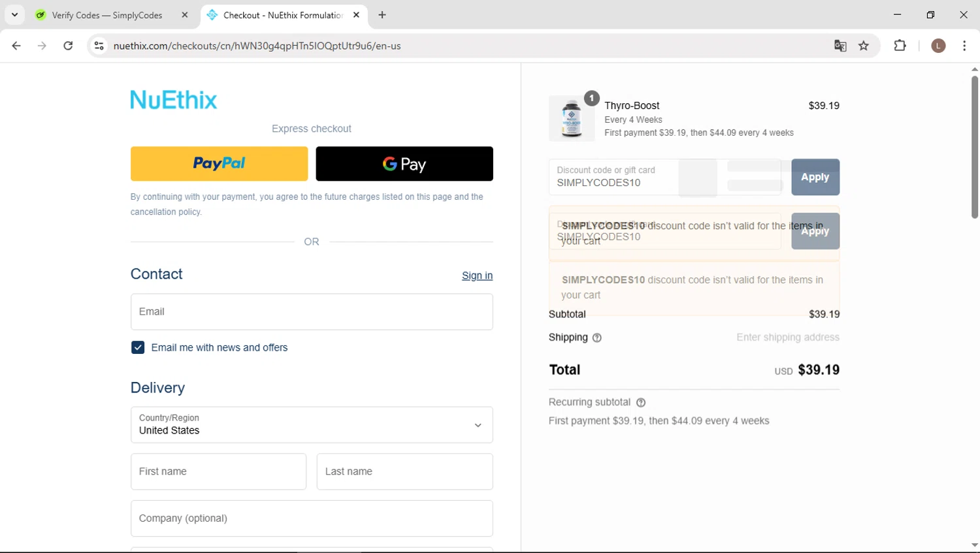Viewport: 980px width, 553px height.
Task: Click the 'Enter shipping address' text
Action: click(788, 338)
